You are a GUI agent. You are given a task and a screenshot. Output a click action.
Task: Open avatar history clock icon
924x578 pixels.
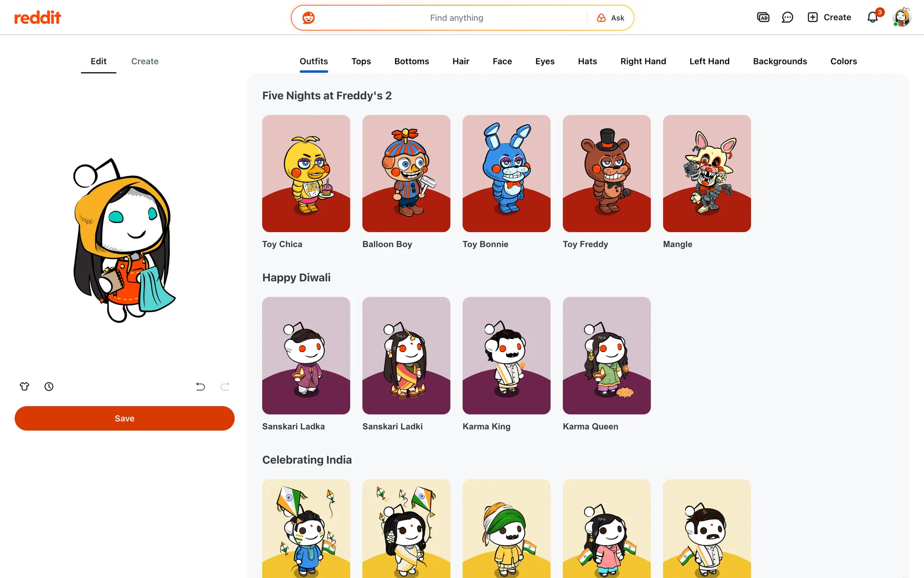point(49,386)
